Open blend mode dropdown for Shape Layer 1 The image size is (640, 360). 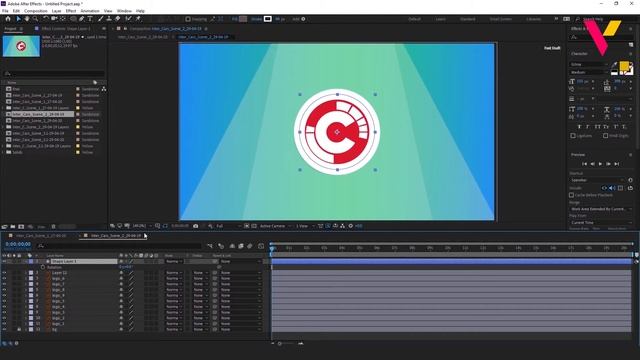(x=174, y=261)
